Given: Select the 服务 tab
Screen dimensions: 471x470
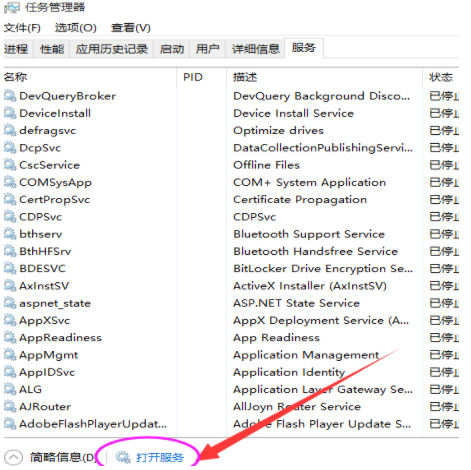Looking at the screenshot, I should coord(304,48).
